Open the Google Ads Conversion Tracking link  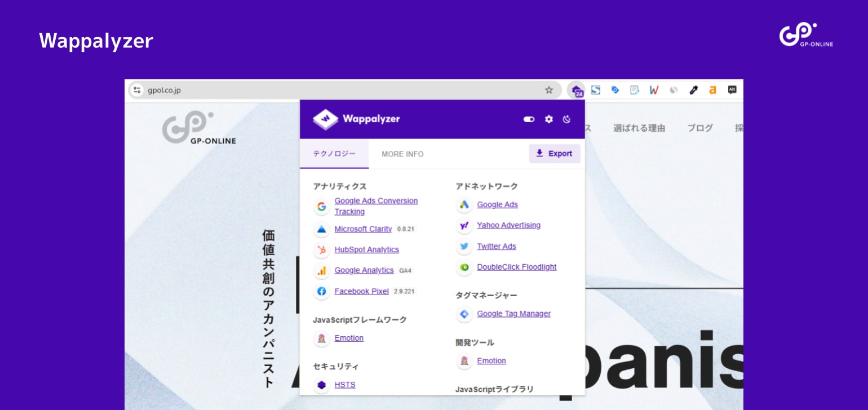[376, 206]
